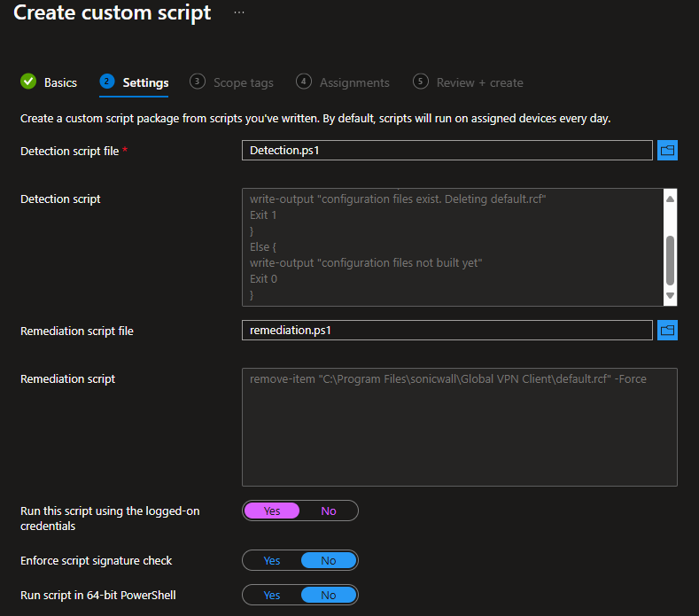The height and width of the screenshot is (616, 699).
Task: Jump to the Review + create tab
Action: coord(479,82)
